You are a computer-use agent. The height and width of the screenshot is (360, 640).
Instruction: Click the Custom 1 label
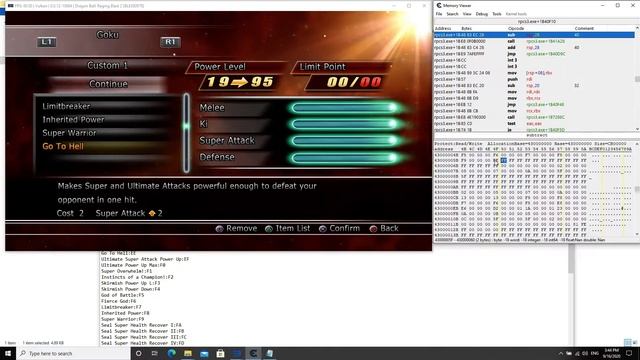[107, 65]
